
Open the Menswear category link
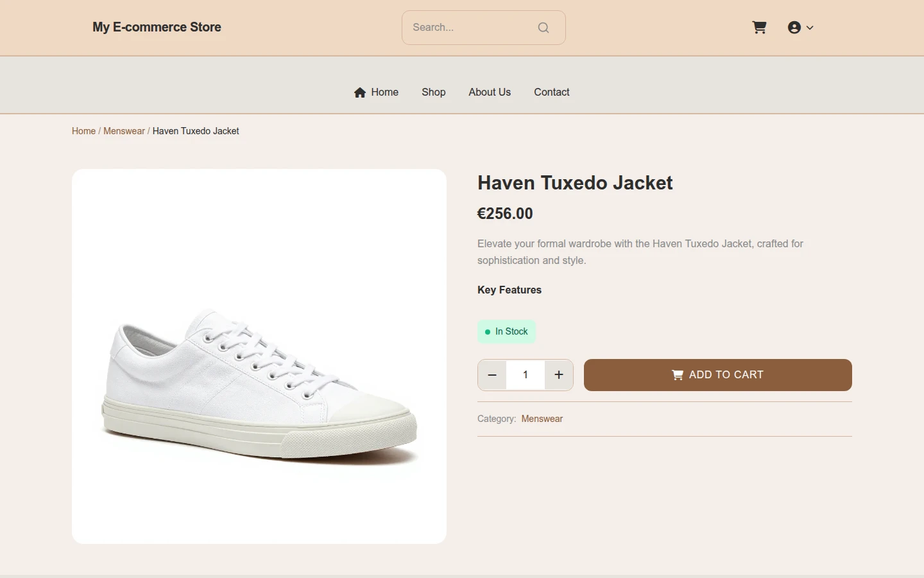click(542, 419)
